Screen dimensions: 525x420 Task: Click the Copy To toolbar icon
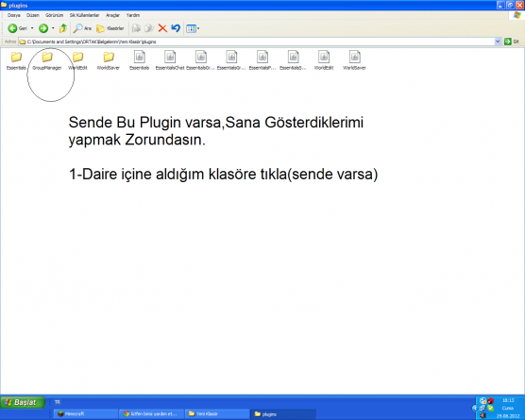point(149,28)
